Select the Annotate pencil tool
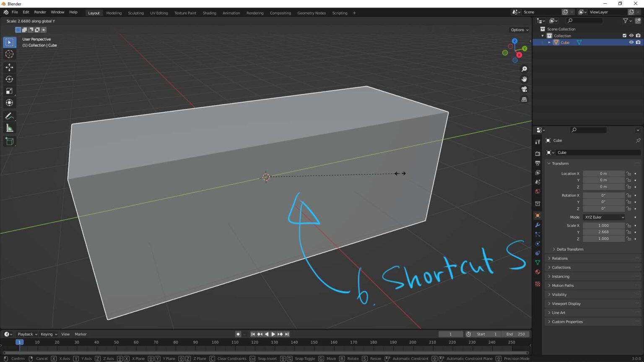The image size is (644, 362). coord(9,116)
